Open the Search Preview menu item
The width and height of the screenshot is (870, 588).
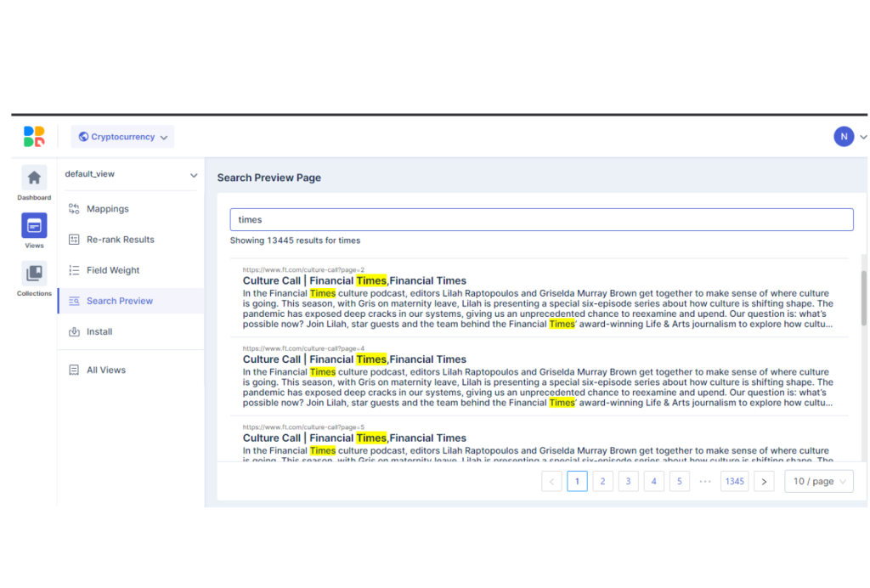tap(120, 301)
